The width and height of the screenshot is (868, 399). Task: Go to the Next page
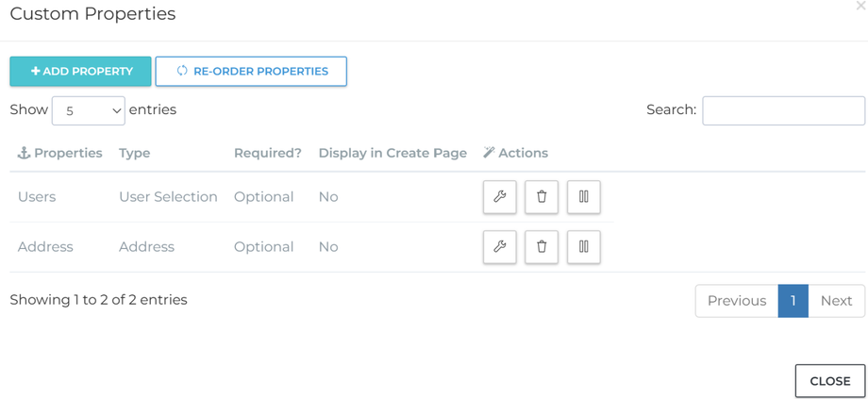pos(836,301)
